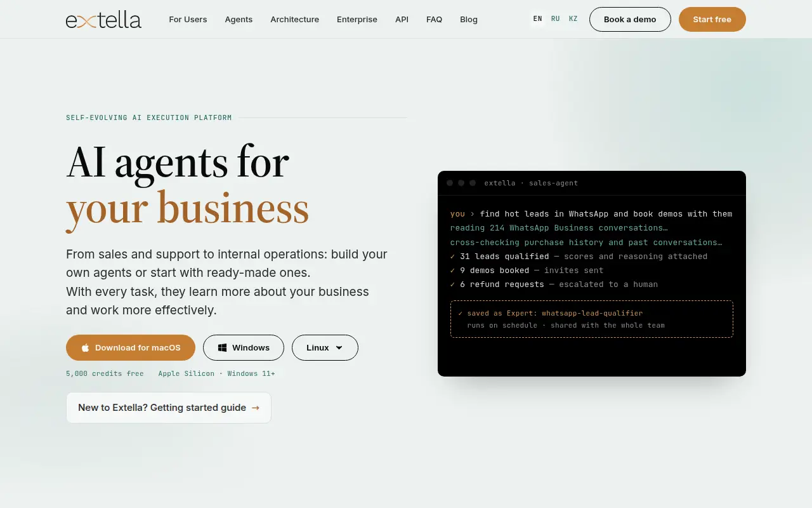Click the "SELF-EVOLVING AI EXECUTION PLATFORM" label
The image size is (812, 508).
149,117
